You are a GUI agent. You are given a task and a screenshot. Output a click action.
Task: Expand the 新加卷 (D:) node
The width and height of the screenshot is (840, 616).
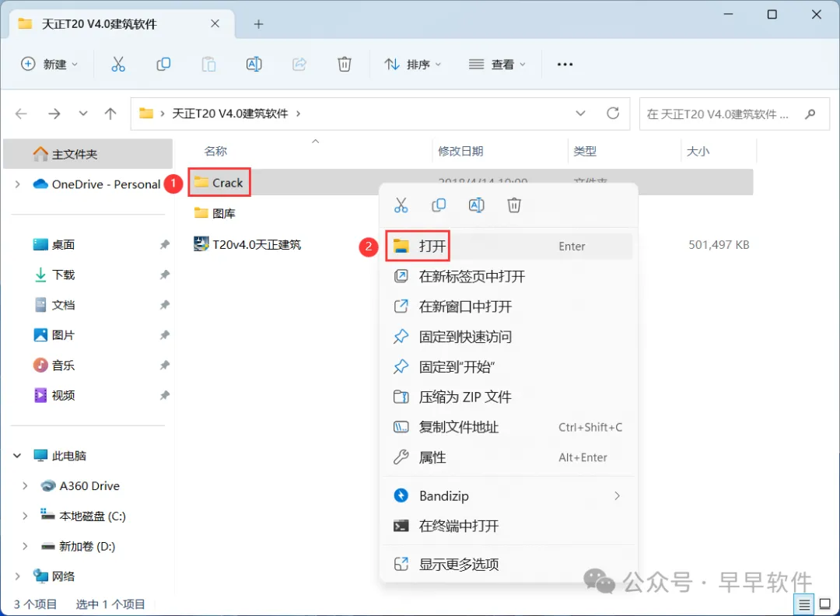[x=25, y=546]
